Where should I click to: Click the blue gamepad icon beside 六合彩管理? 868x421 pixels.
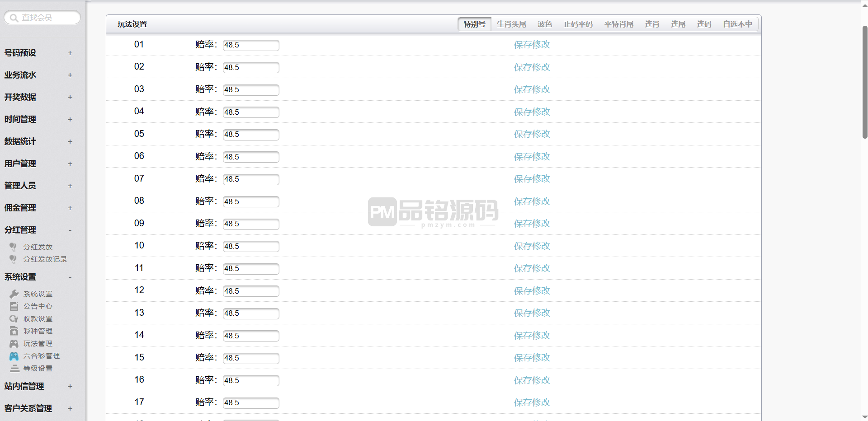(x=14, y=356)
